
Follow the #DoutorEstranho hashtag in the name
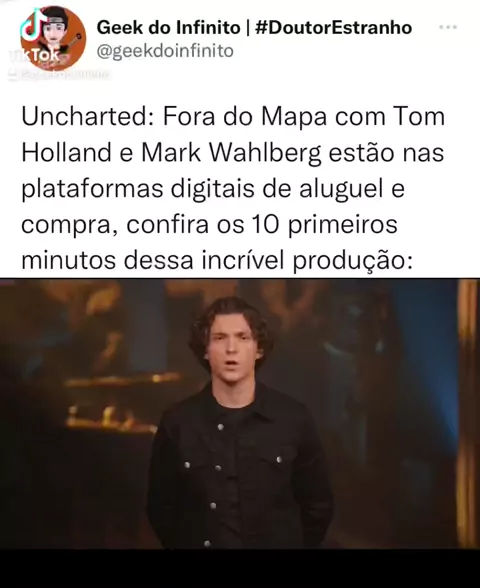tap(333, 27)
